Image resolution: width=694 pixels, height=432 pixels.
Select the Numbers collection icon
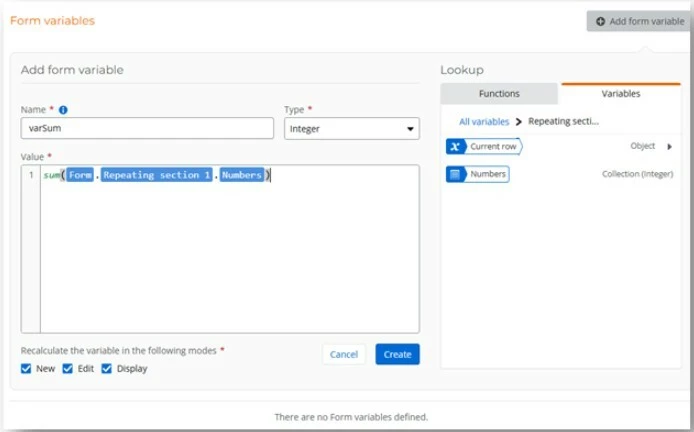[455, 174]
